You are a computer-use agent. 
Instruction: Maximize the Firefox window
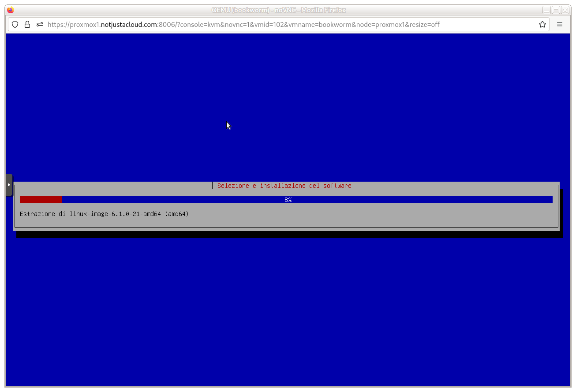click(x=556, y=10)
